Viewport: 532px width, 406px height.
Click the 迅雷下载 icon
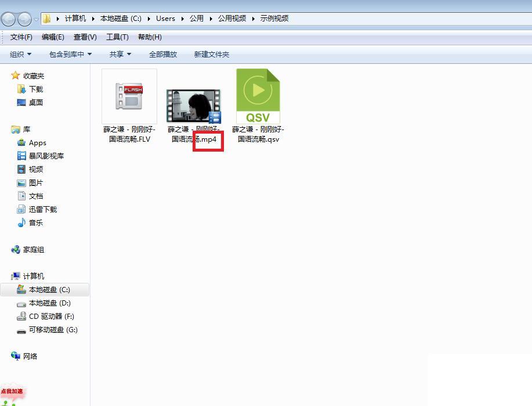click(x=21, y=209)
